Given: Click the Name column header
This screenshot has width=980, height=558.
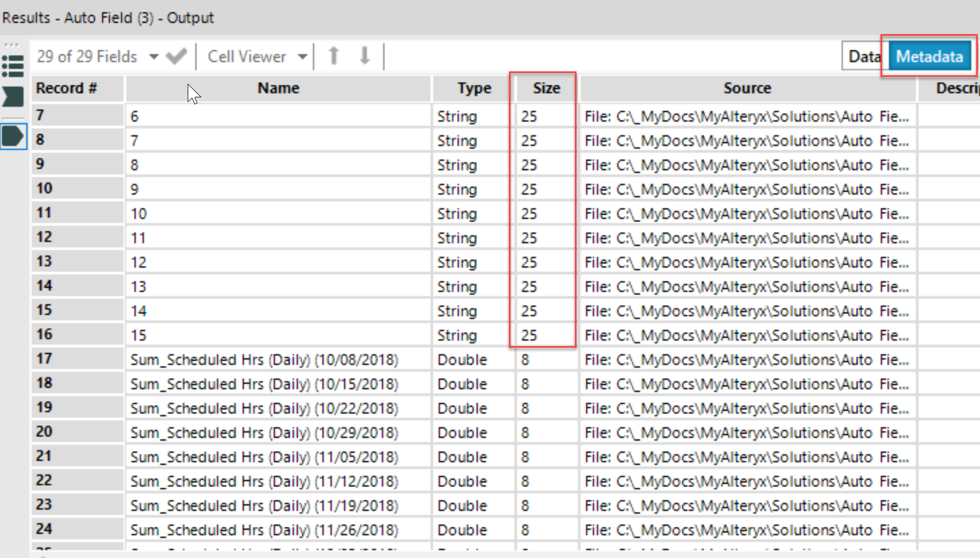Looking at the screenshot, I should (278, 88).
